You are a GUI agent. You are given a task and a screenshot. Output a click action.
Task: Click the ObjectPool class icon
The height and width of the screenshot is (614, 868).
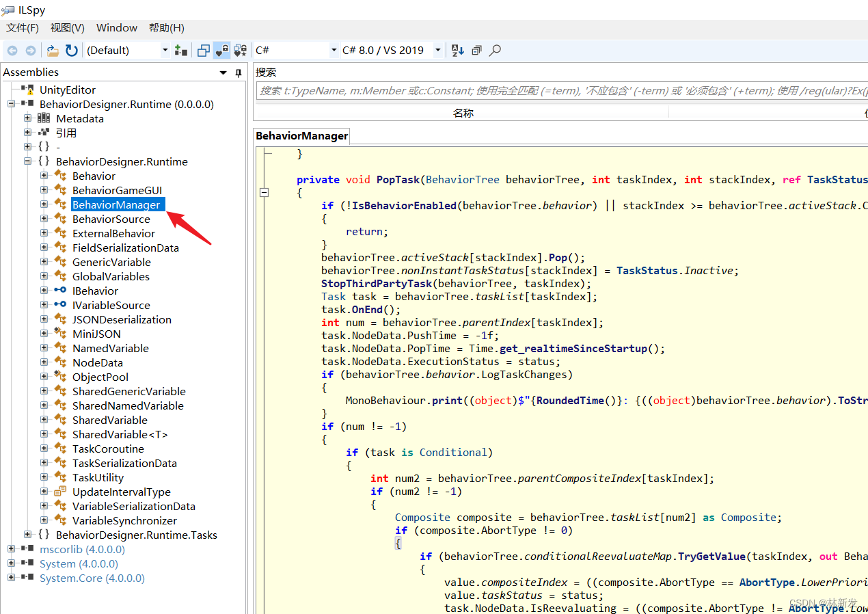pyautogui.click(x=60, y=377)
